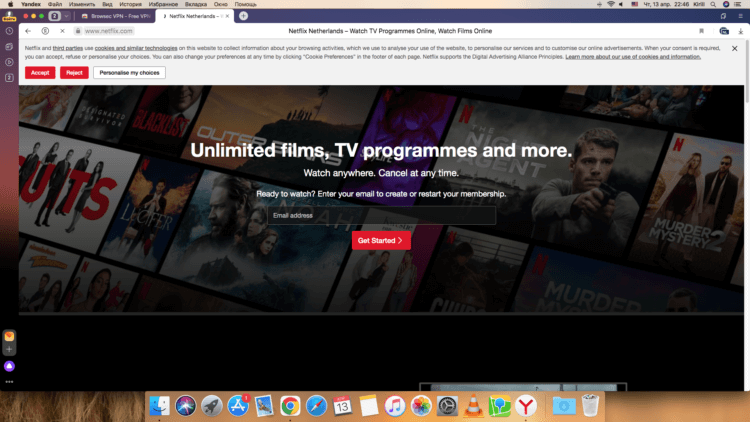Bookmark this page with the bookmark icon
The image size is (750, 422).
click(701, 31)
